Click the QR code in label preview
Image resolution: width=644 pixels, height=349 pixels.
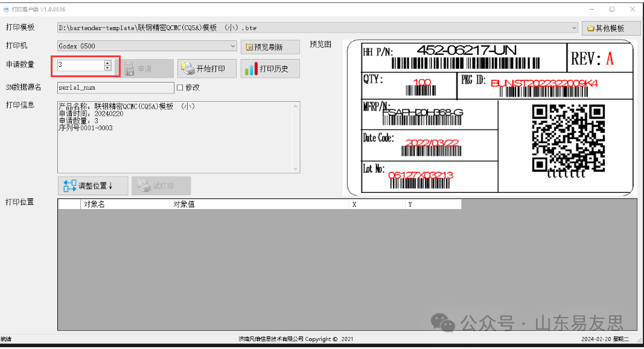569,138
